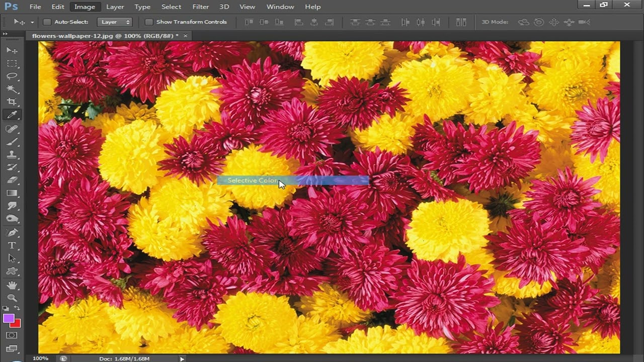Enable the Auto-Select checkbox
This screenshot has height=362, width=644.
pyautogui.click(x=47, y=22)
